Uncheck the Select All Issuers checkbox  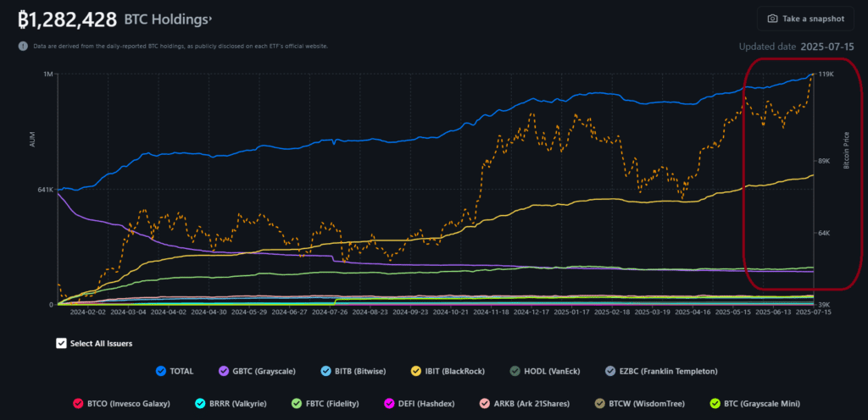click(61, 343)
